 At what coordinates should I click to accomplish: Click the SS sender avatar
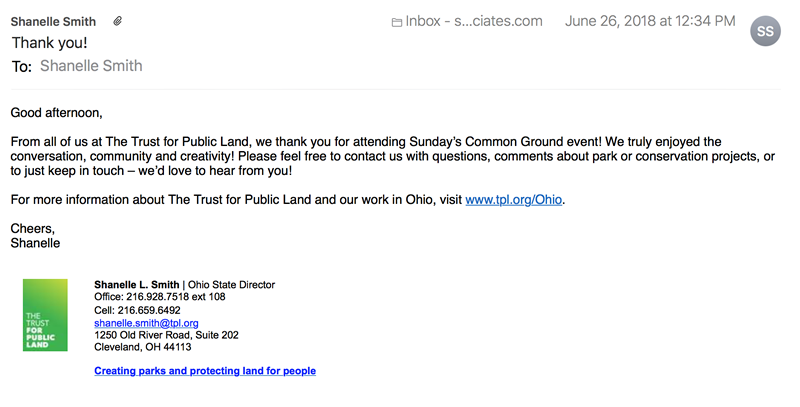[x=764, y=31]
